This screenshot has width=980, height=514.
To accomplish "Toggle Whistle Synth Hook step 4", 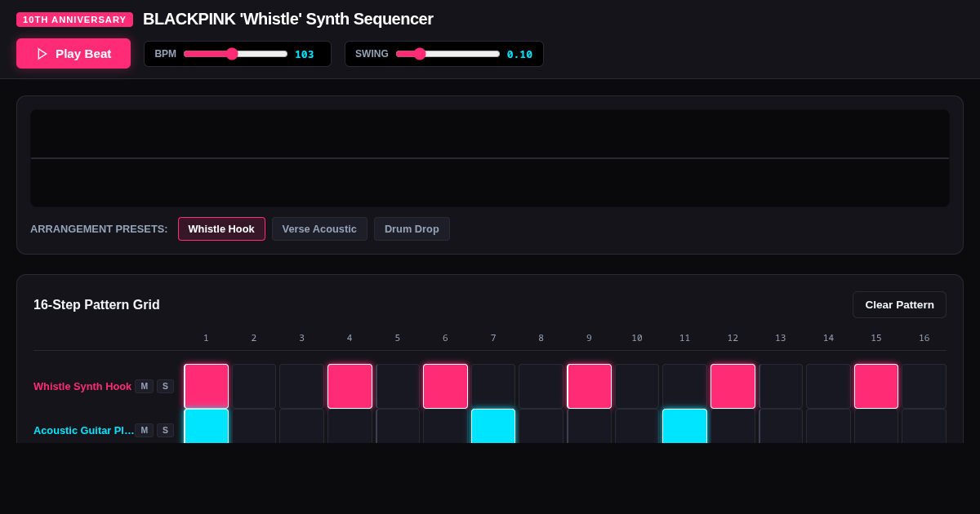I will click(350, 386).
